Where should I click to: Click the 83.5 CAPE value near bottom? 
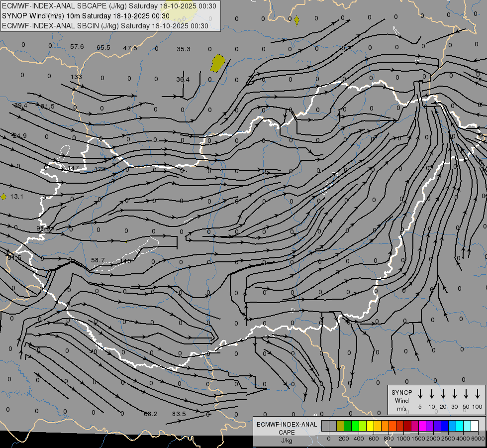pyautogui.click(x=179, y=414)
